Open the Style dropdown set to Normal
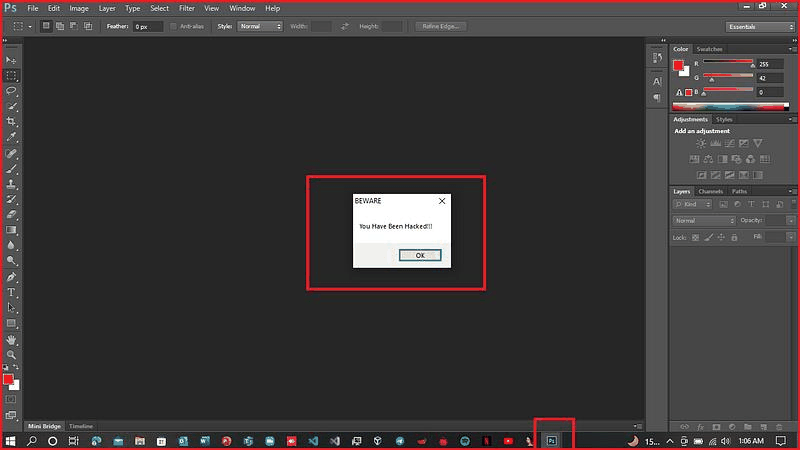The image size is (800, 450). coord(260,26)
